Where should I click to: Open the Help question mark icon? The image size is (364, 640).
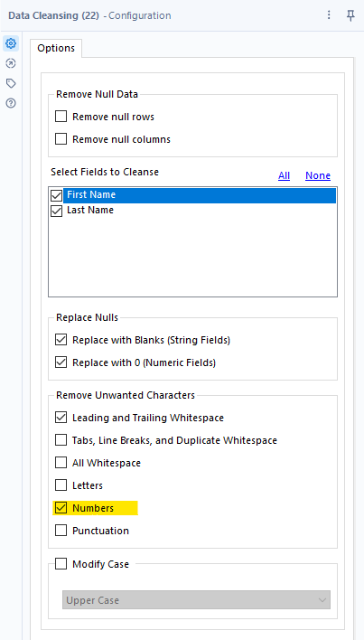click(x=11, y=103)
